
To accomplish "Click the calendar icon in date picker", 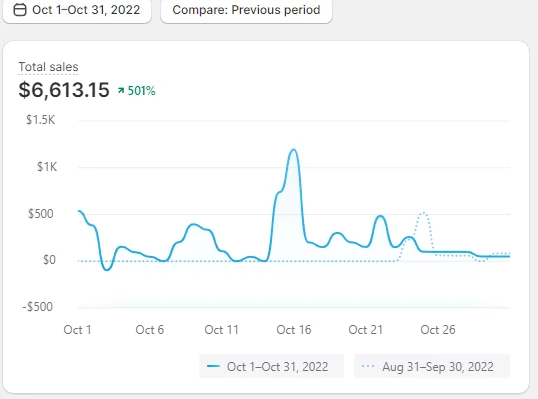I will click(x=20, y=10).
